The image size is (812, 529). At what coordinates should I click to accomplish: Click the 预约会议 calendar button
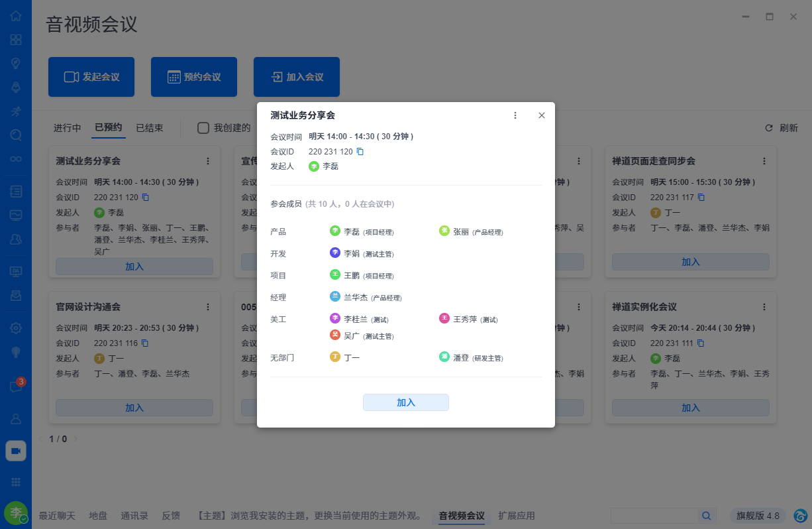pyautogui.click(x=194, y=77)
